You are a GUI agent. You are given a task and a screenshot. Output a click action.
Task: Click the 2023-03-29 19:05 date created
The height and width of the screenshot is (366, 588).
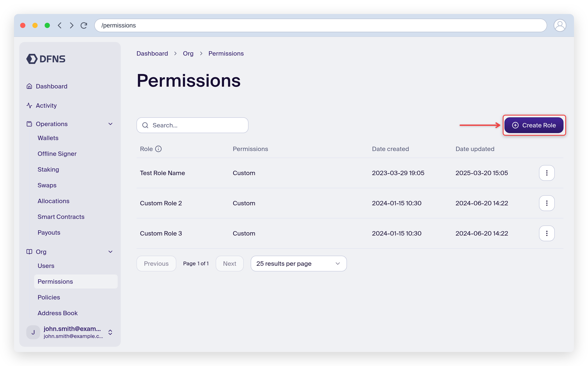tap(398, 173)
